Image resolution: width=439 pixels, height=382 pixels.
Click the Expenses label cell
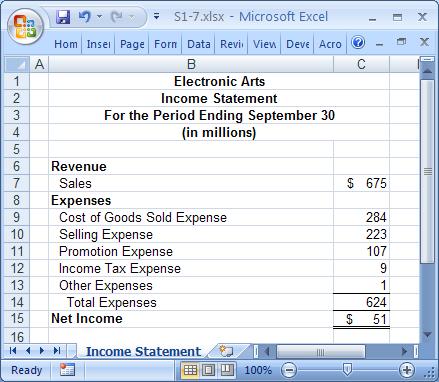[x=191, y=200]
